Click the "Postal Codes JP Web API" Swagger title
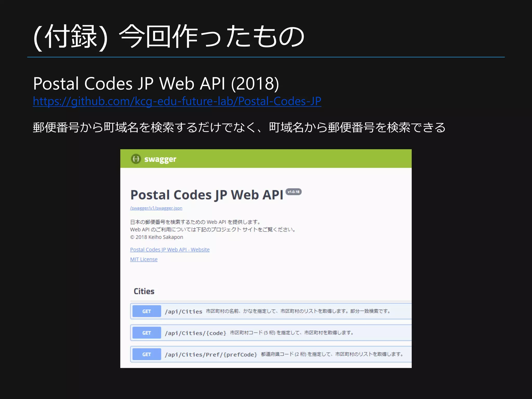Screen dimensions: 532x399 (x=207, y=195)
